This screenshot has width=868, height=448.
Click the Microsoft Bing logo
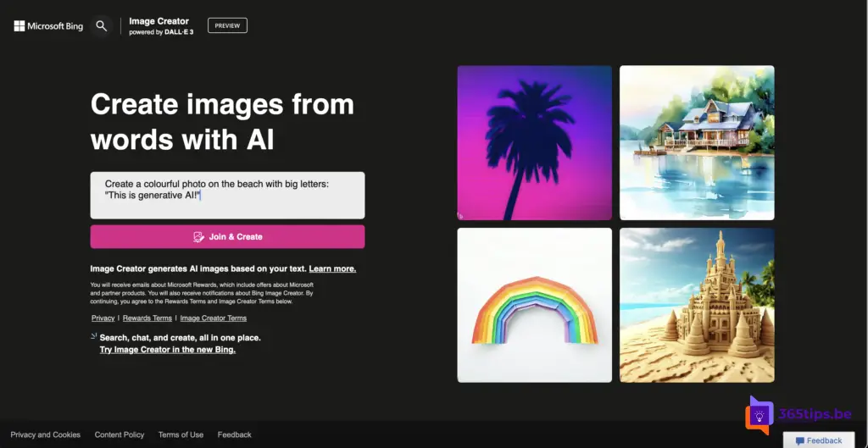[x=48, y=26]
